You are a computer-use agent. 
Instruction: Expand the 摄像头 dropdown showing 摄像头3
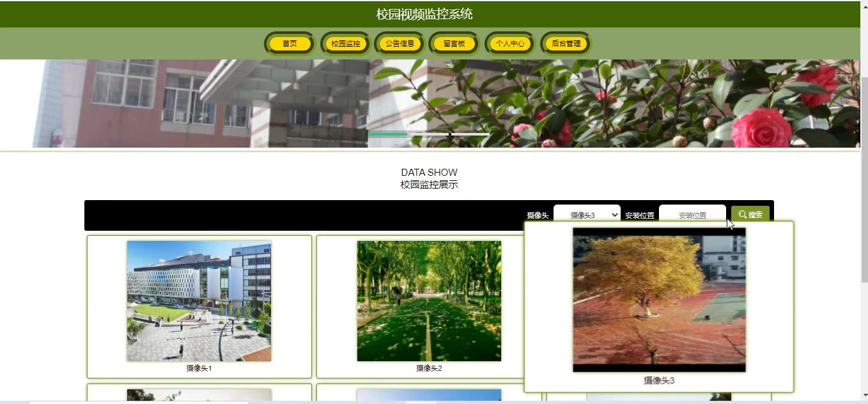click(x=587, y=215)
